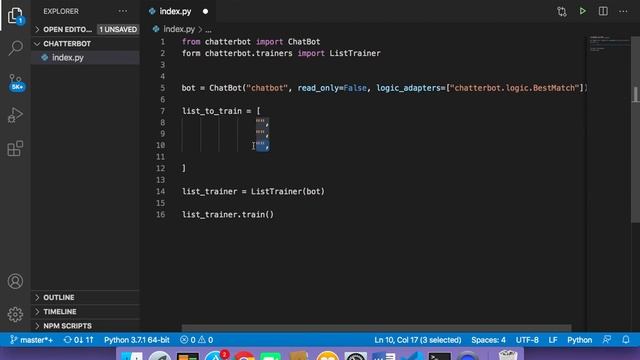Click 'list_trainer.train()' on line 16
The width and height of the screenshot is (640, 360).
pos(228,215)
